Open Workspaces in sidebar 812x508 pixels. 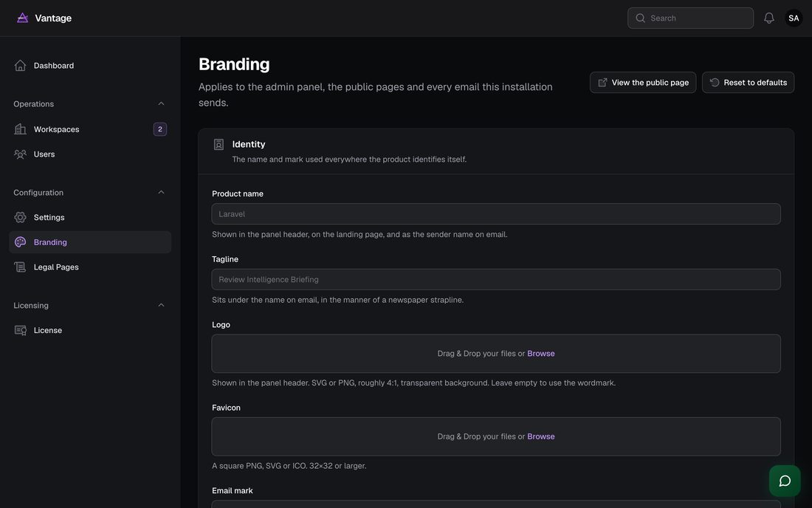(90, 129)
